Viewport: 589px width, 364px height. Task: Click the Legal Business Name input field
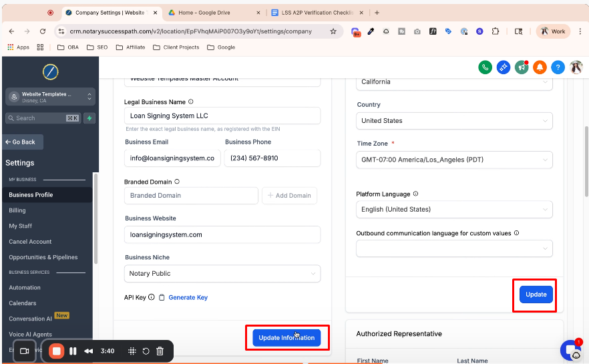pos(222,116)
